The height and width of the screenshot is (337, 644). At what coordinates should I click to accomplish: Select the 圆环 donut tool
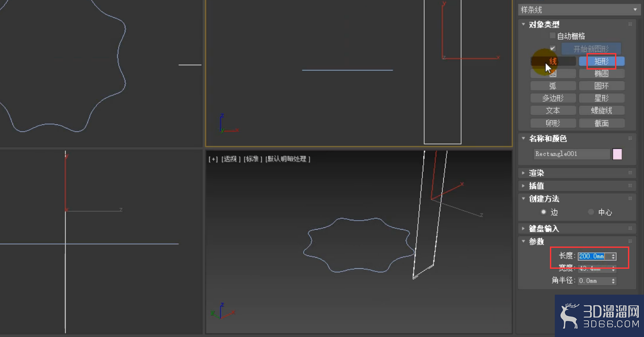coord(602,86)
